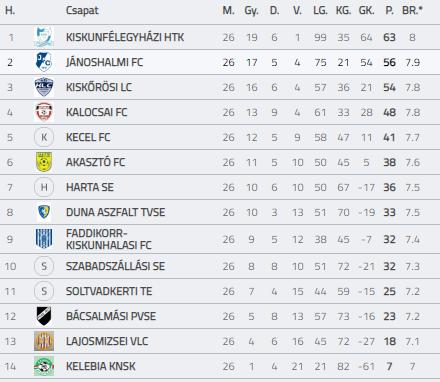
Task: Open the Kiskunfélegyházi HTK team name
Action: 125,37
